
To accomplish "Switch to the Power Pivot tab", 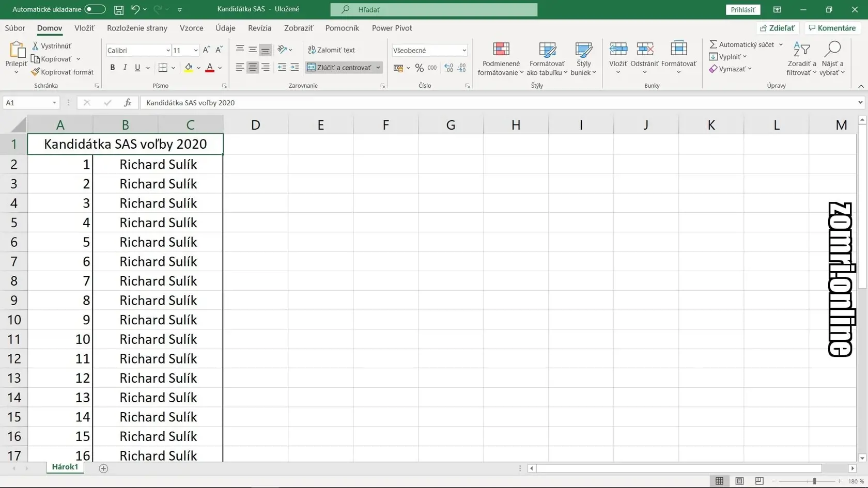I will click(392, 28).
